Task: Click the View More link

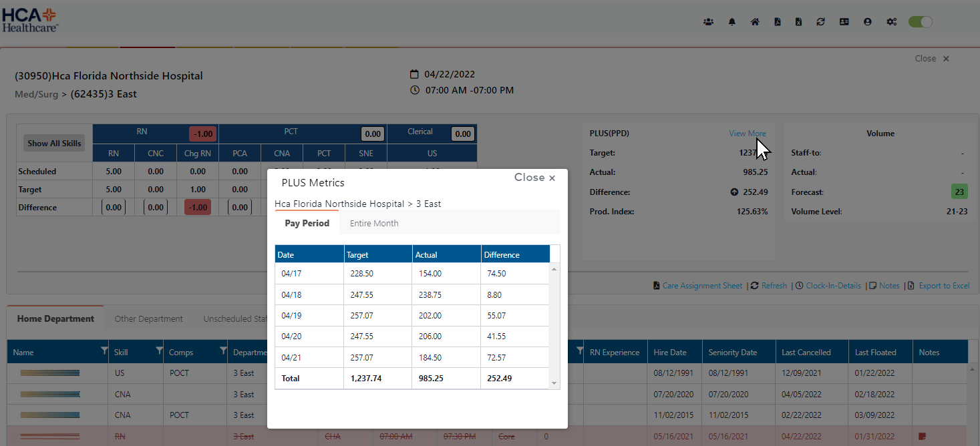Action: point(747,134)
